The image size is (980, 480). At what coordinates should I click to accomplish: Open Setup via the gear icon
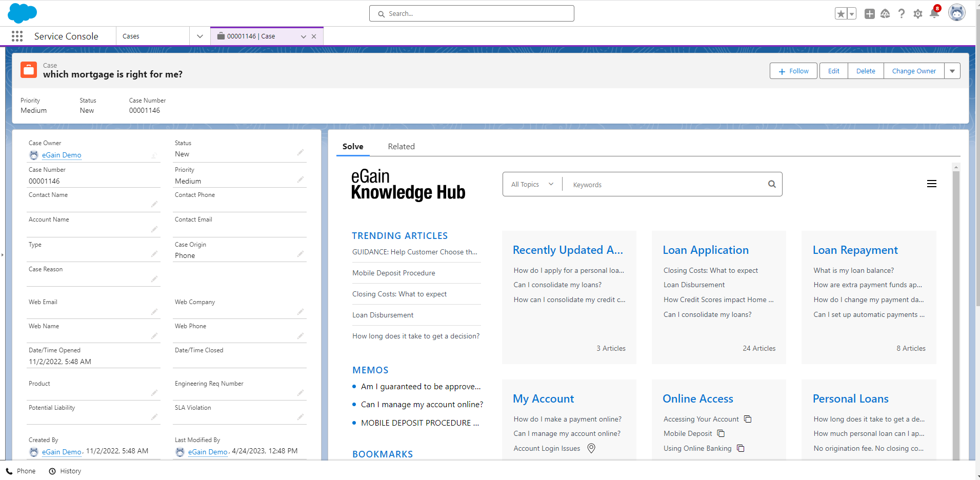918,13
